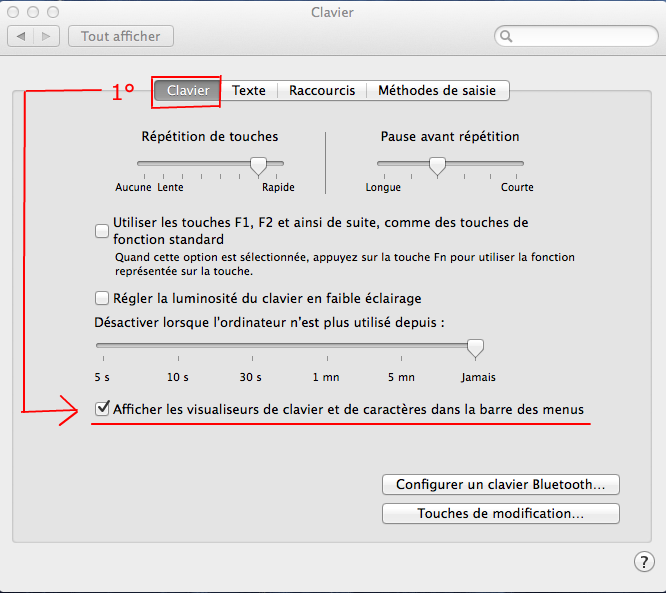Click the Longue label under delay slider

point(383,187)
